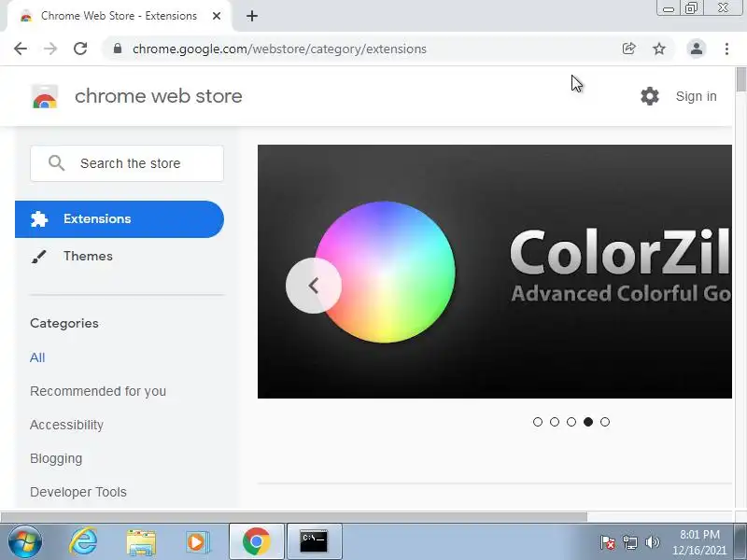The image size is (747, 560).
Task: Click the Search the store field
Action: click(127, 163)
